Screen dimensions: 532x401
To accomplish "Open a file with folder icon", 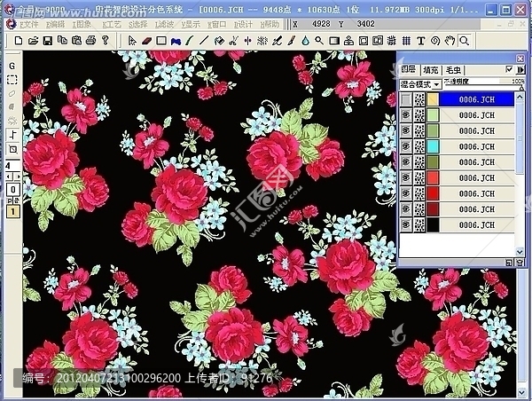I will pos(33,41).
